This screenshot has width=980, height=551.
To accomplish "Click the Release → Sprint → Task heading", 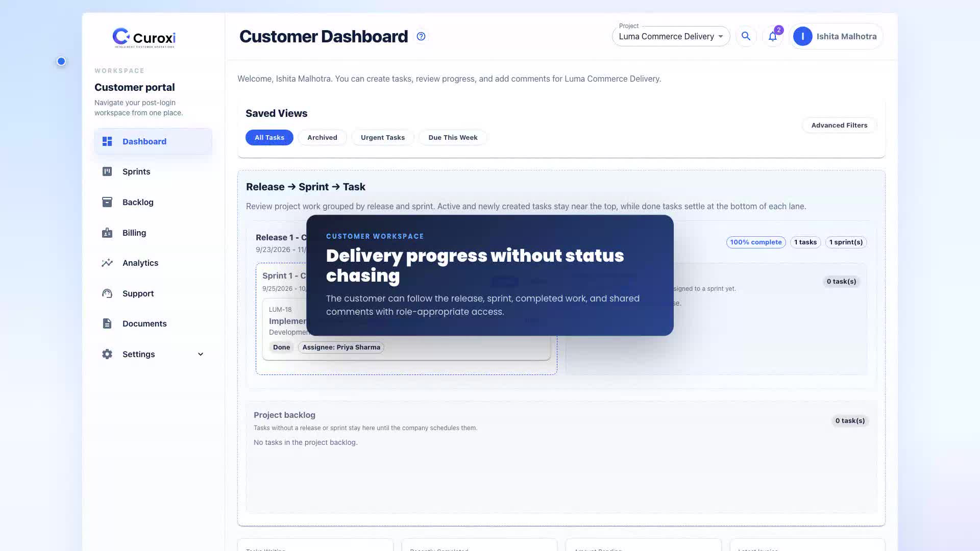I will (x=305, y=187).
